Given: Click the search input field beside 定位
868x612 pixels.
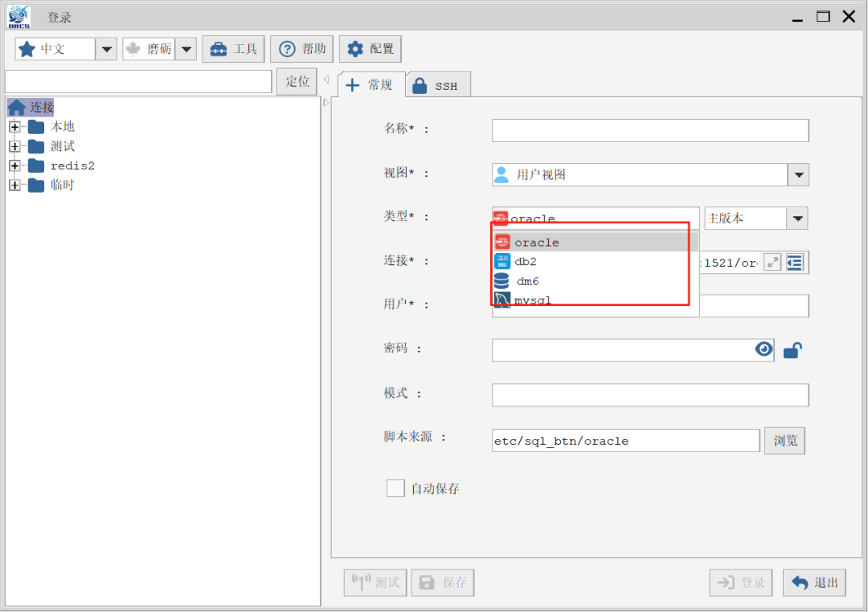Looking at the screenshot, I should click(x=138, y=81).
